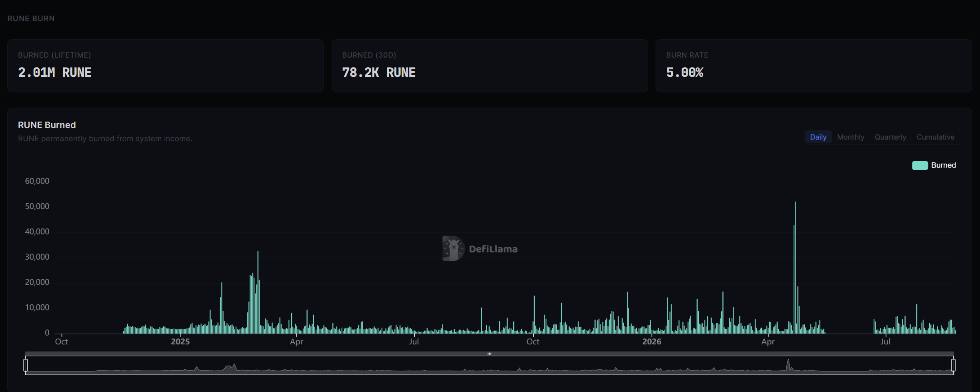Click the 40,000 y-axis label
This screenshot has height=392, width=980.
(37, 232)
